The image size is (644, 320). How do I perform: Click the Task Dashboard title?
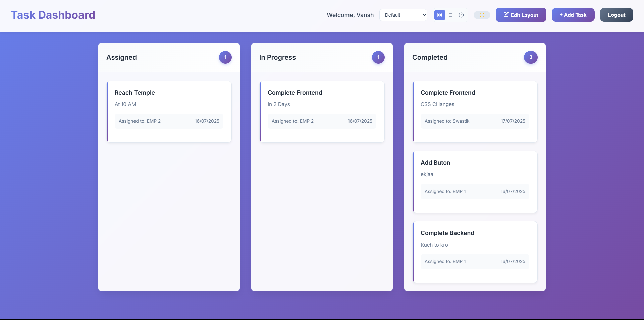pos(53,15)
